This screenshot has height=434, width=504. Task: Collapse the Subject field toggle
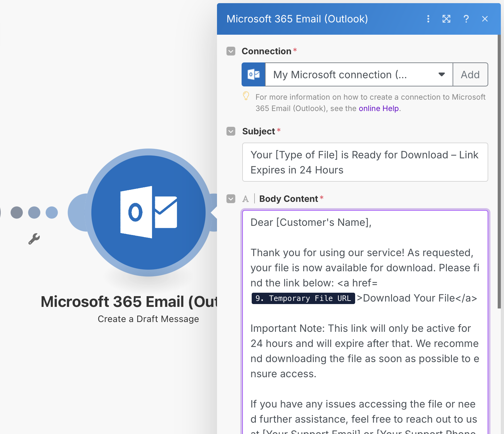point(231,131)
